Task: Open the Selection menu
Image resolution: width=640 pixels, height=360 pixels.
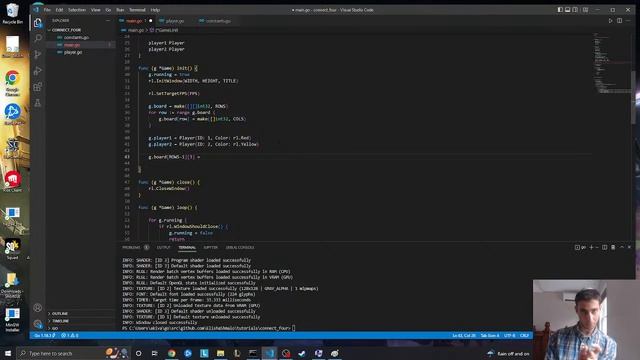Action: pos(77,10)
